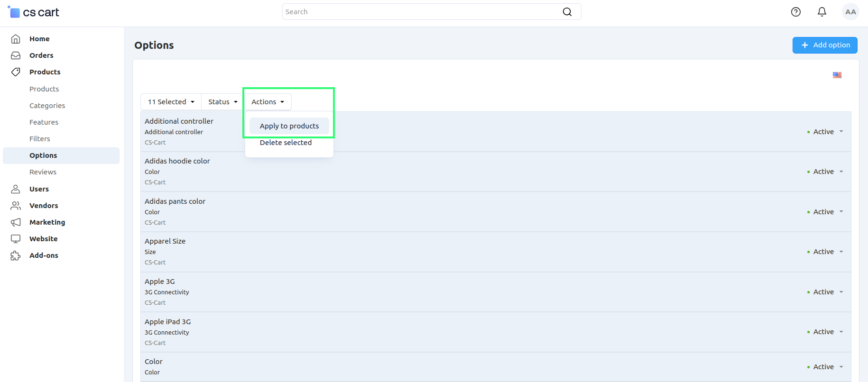Open the Orders section in the sidebar
The width and height of the screenshot is (868, 382).
click(x=41, y=55)
